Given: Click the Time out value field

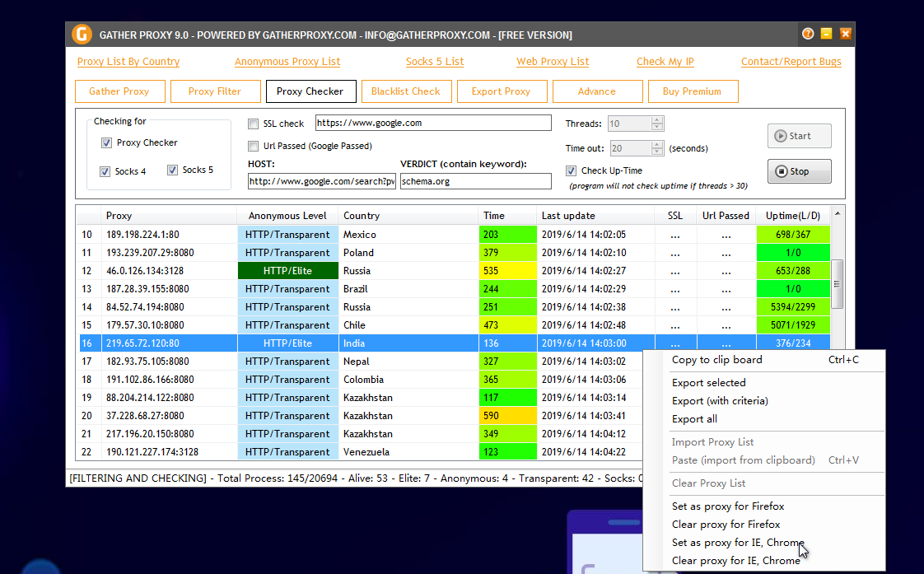Looking at the screenshot, I should [x=631, y=148].
